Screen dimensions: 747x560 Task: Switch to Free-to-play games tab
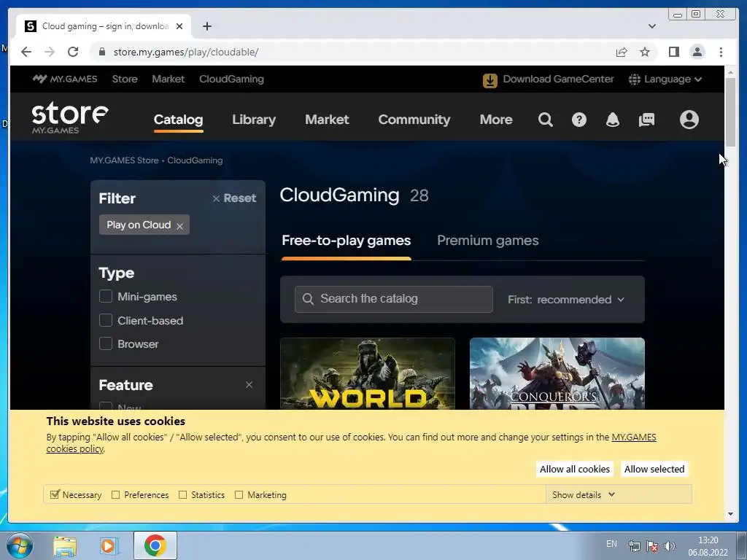click(x=347, y=241)
